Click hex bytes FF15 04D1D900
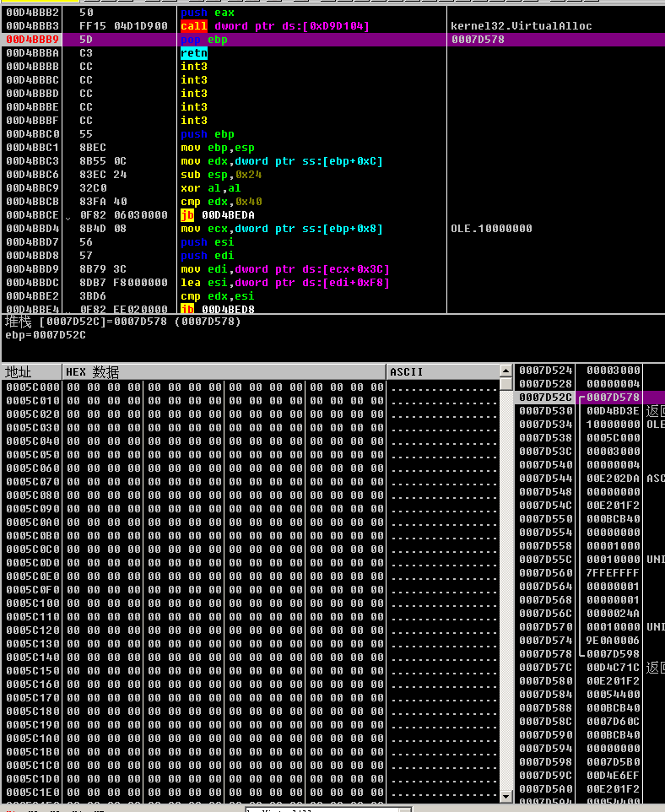Image resolution: width=665 pixels, height=812 pixels. [x=123, y=26]
